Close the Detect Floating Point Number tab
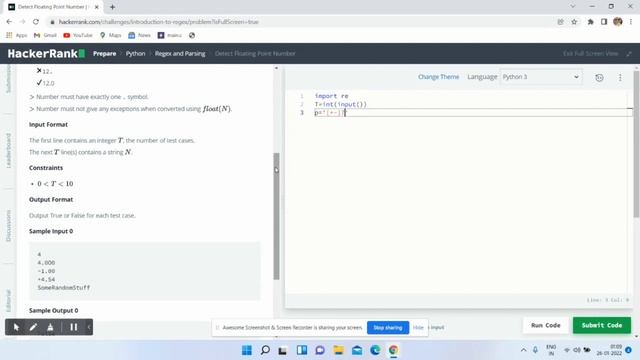640x360 pixels. [97, 7]
